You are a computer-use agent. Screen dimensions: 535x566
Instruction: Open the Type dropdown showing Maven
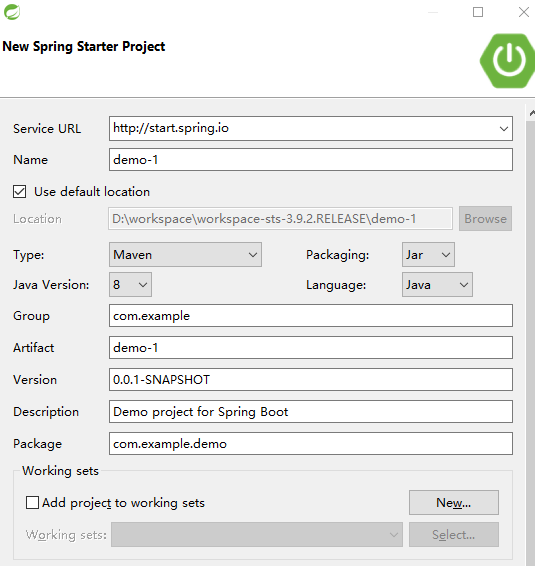(185, 254)
